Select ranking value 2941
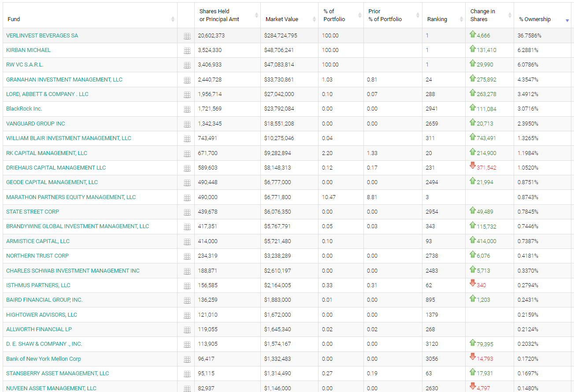The width and height of the screenshot is (574, 392). coord(432,108)
